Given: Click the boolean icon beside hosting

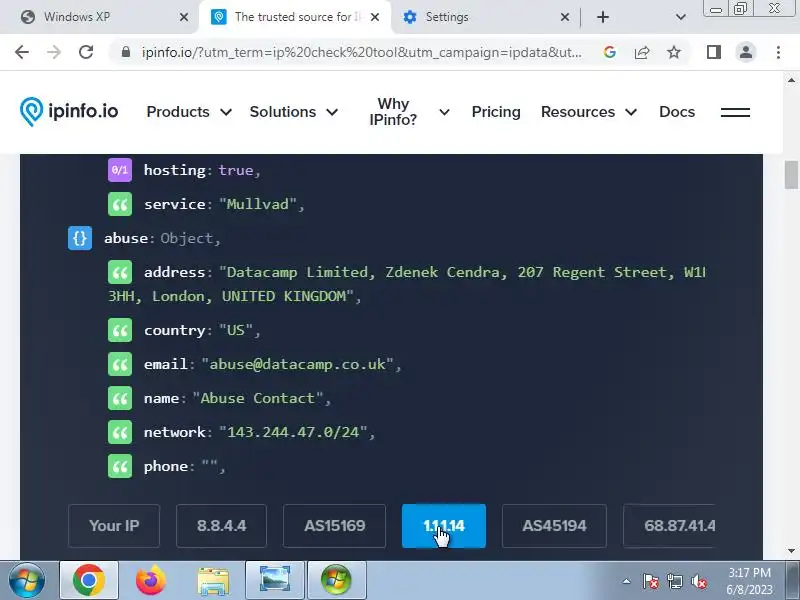Looking at the screenshot, I should point(120,170).
